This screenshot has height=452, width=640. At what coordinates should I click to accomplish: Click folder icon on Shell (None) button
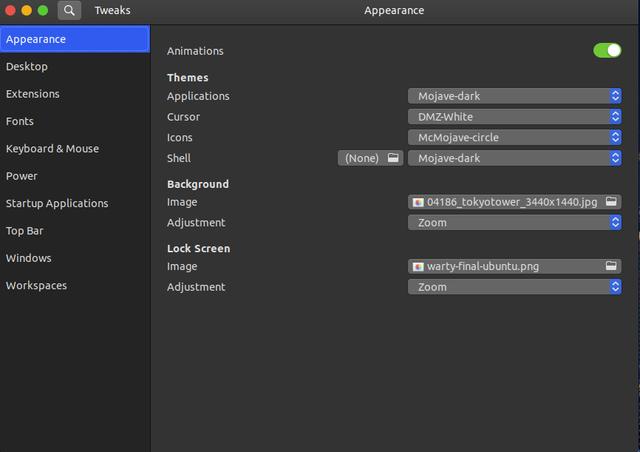click(393, 158)
